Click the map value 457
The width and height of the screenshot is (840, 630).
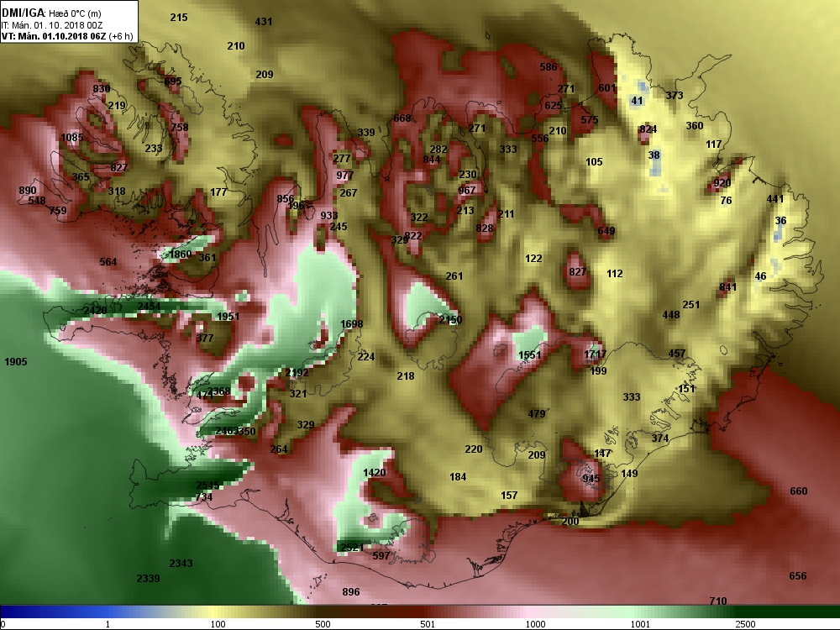click(676, 353)
